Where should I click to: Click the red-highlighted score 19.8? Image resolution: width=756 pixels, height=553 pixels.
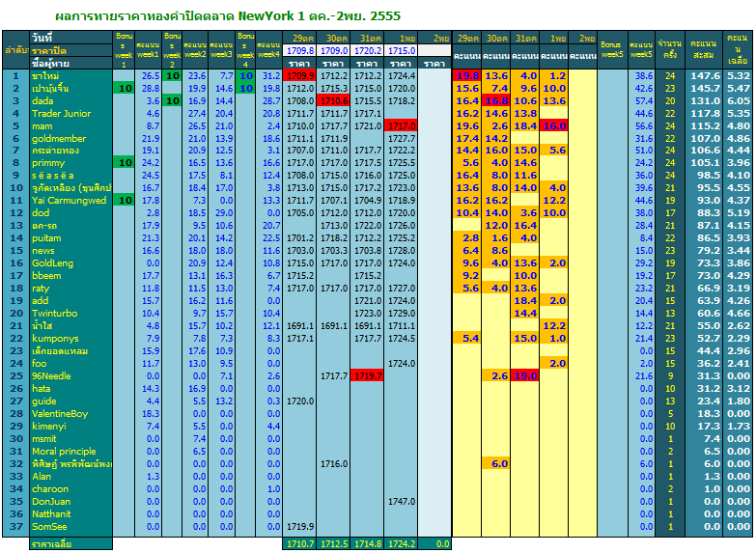pos(466,75)
